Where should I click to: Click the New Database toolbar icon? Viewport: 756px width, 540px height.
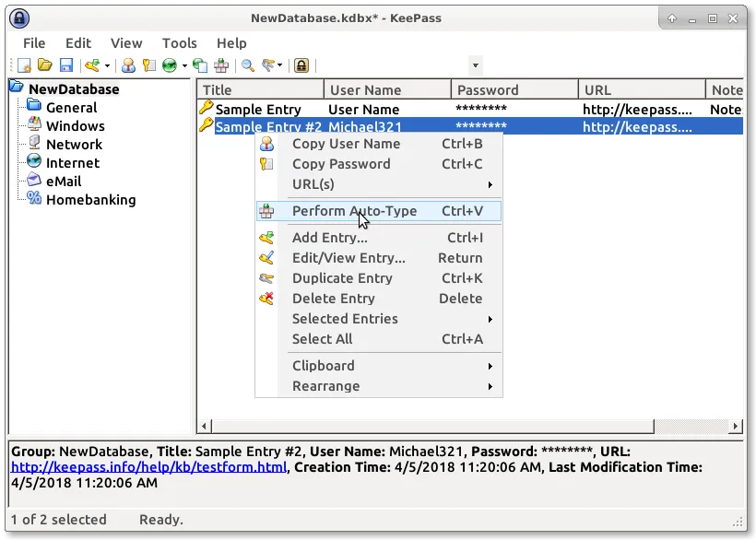coord(25,65)
